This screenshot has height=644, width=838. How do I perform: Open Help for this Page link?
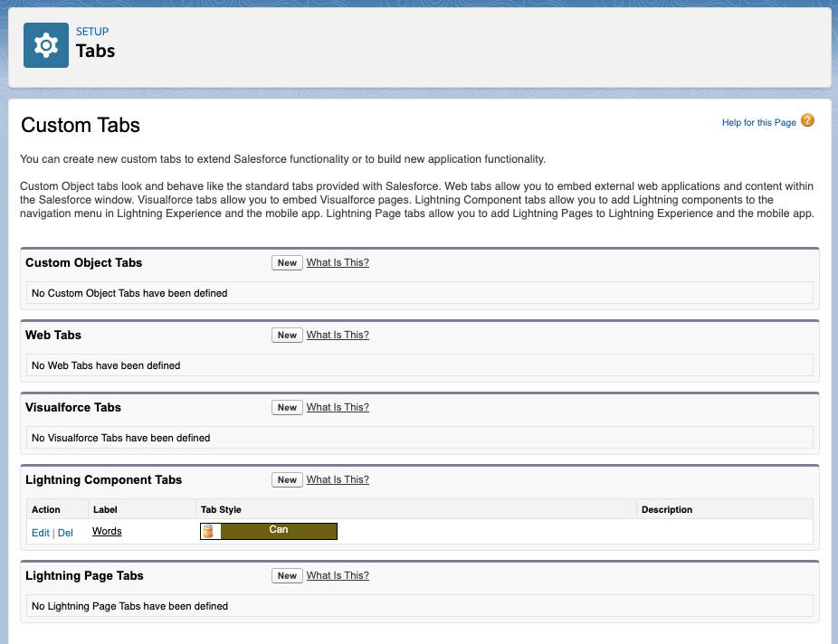[x=759, y=122]
